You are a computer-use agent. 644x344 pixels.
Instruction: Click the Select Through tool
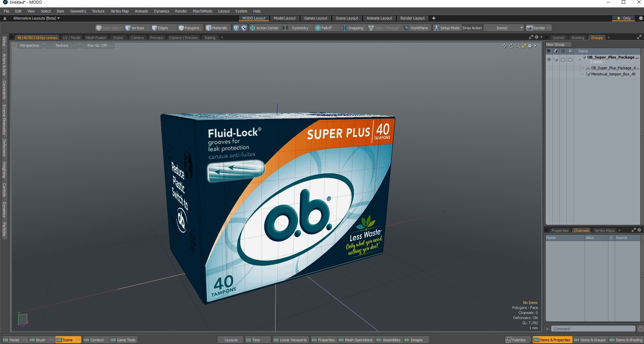tap(384, 28)
